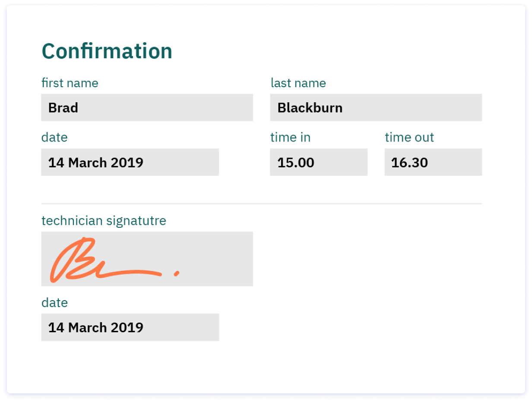Click the date field below the signature
The height and width of the screenshot is (402, 532).
coord(130,327)
